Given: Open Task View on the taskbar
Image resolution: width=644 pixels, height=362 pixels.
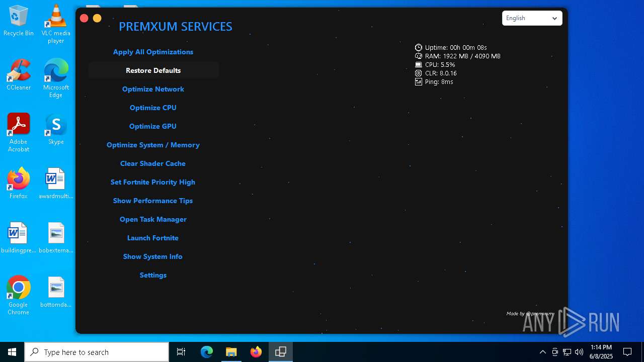Looking at the screenshot, I should click(181, 352).
